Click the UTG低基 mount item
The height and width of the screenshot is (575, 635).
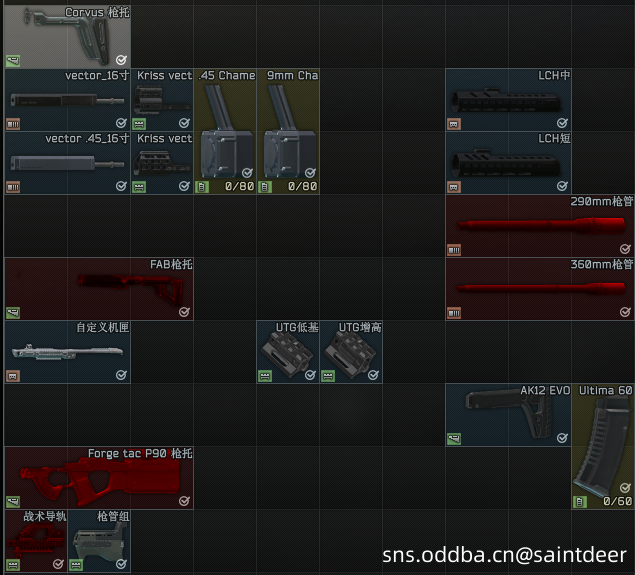288,352
